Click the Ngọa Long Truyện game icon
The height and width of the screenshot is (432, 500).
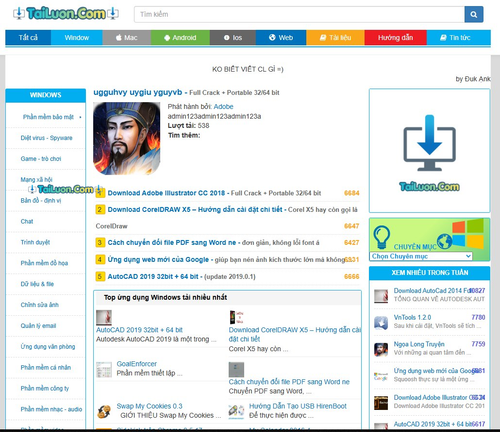click(381, 350)
